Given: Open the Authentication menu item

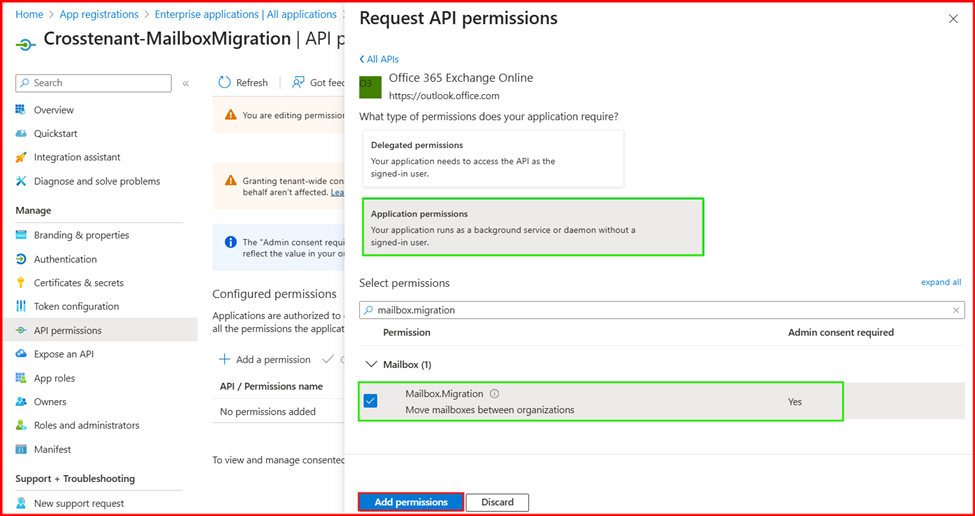Looking at the screenshot, I should click(x=65, y=259).
